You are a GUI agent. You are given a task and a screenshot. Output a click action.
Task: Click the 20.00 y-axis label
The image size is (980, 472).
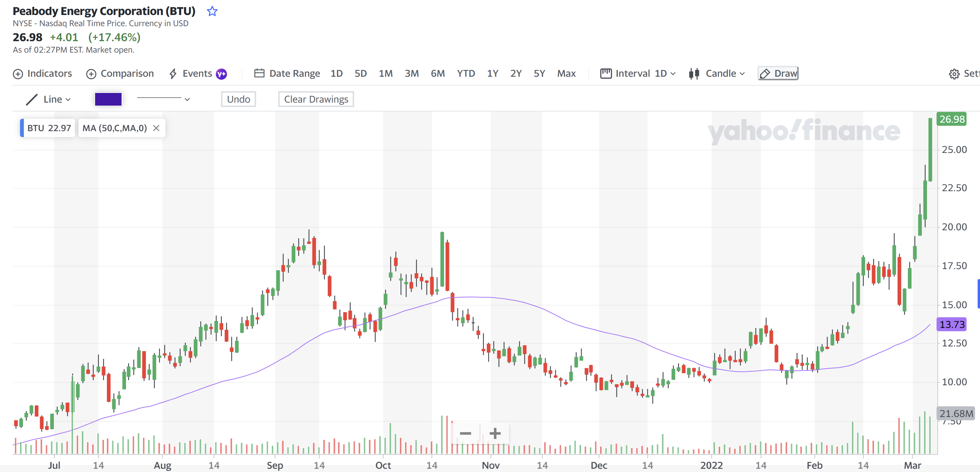(954, 227)
